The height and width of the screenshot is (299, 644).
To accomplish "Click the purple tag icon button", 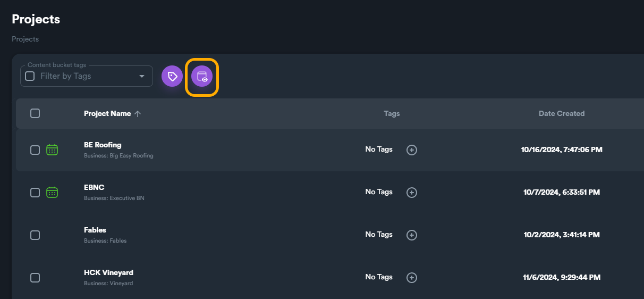I will pos(172,77).
